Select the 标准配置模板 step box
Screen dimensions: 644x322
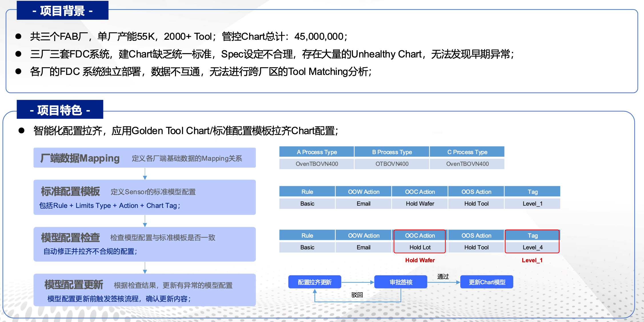coord(144,197)
